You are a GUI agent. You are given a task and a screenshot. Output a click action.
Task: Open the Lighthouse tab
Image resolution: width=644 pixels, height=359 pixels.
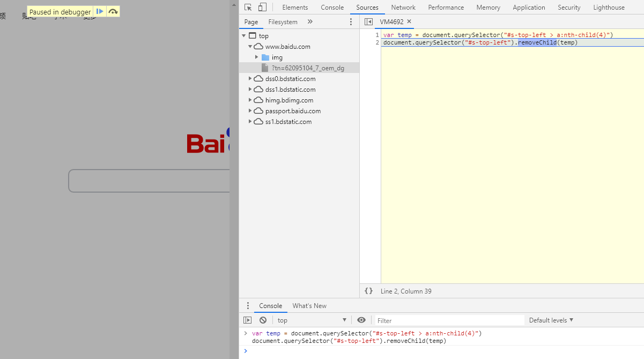(x=609, y=8)
